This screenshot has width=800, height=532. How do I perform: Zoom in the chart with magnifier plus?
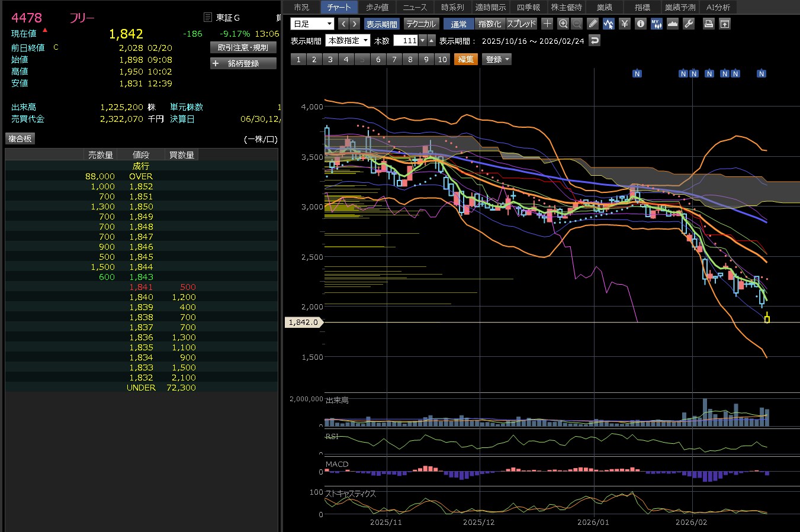click(x=563, y=24)
